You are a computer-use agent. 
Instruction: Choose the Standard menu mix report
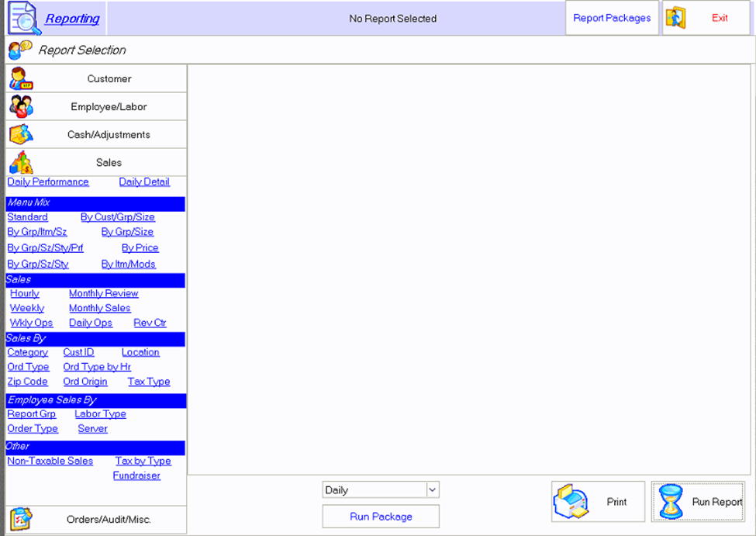tap(27, 217)
